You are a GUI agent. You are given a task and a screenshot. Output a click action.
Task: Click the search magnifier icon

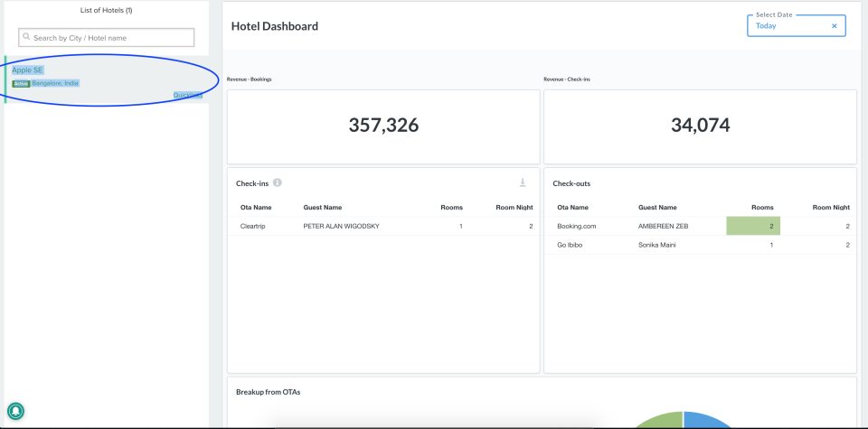(x=27, y=37)
